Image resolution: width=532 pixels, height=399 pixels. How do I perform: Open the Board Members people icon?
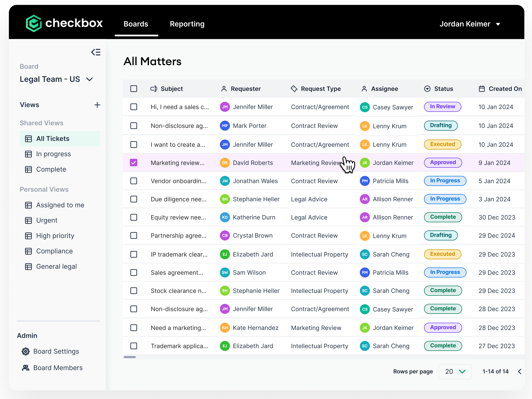26,368
